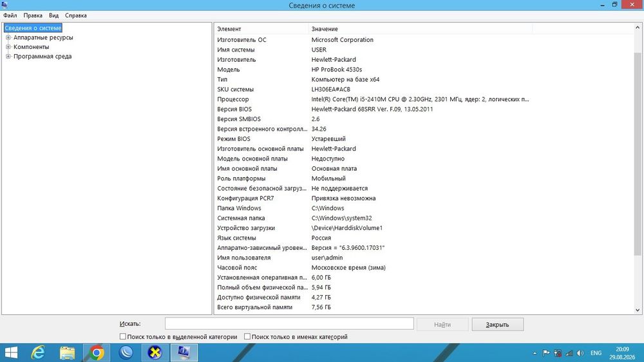Screen dimensions: 644x362
Task: Select the Компоненты tree label
Action: [31, 47]
